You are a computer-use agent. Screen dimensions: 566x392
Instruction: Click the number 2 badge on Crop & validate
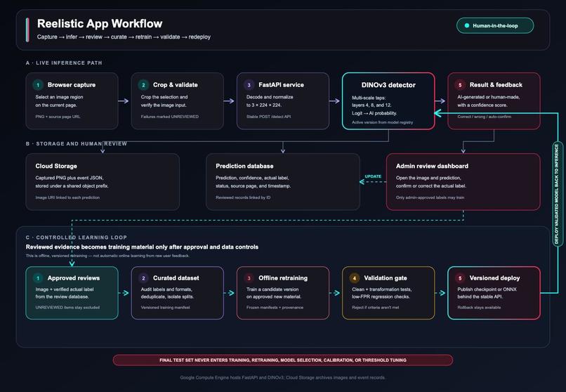[x=143, y=85]
